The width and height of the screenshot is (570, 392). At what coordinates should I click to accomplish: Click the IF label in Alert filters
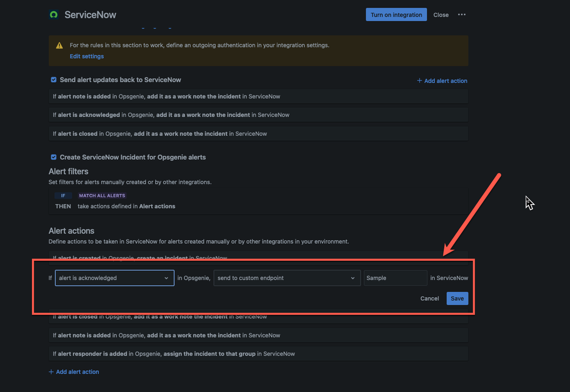[63, 196]
